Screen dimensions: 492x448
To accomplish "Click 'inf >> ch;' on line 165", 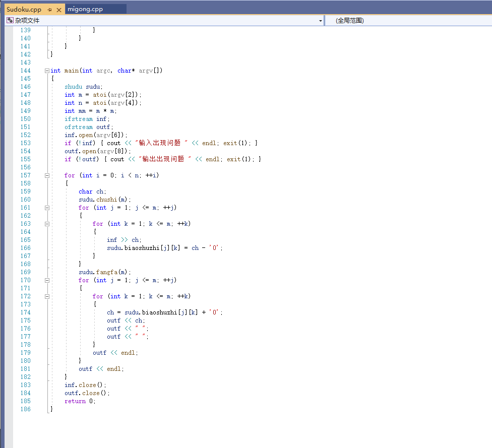I will point(124,240).
